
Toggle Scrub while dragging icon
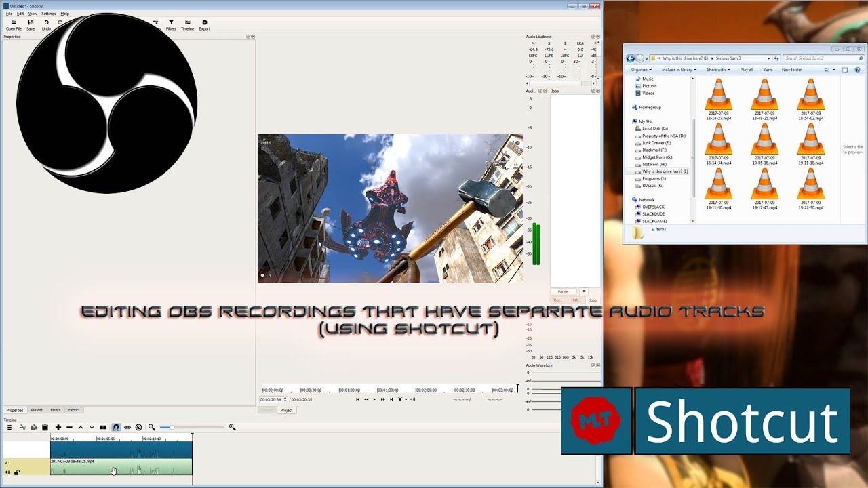pos(127,427)
